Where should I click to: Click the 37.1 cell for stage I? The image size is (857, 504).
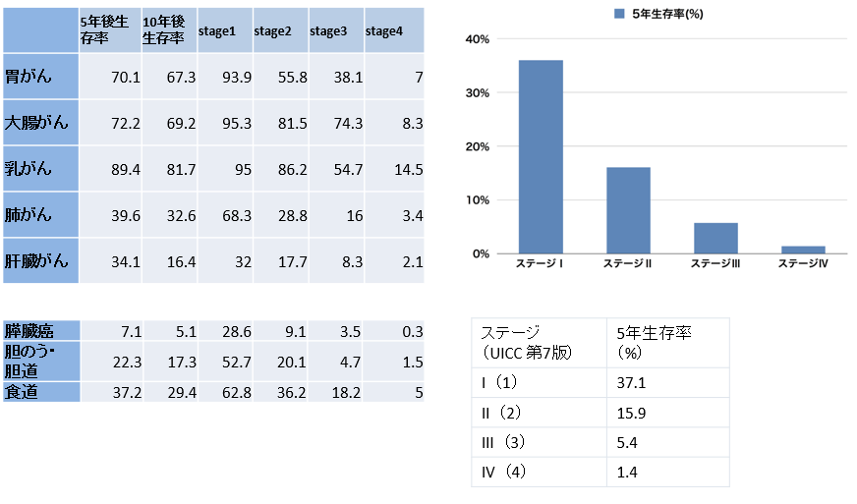(x=668, y=382)
